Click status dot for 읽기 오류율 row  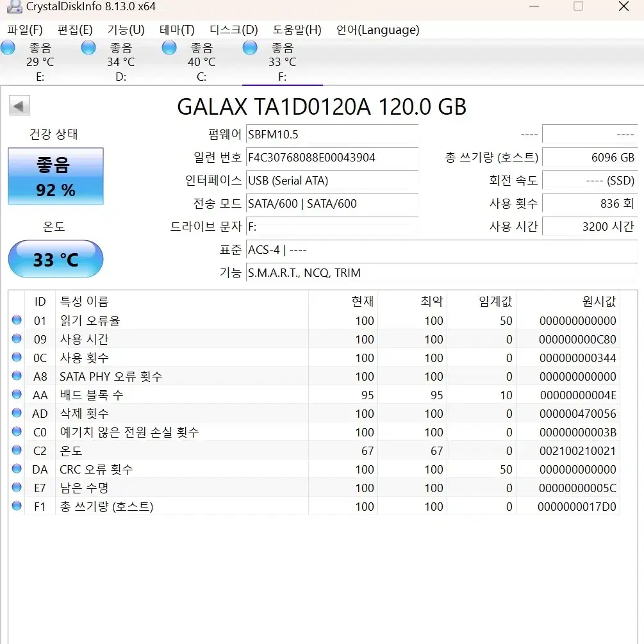[17, 320]
